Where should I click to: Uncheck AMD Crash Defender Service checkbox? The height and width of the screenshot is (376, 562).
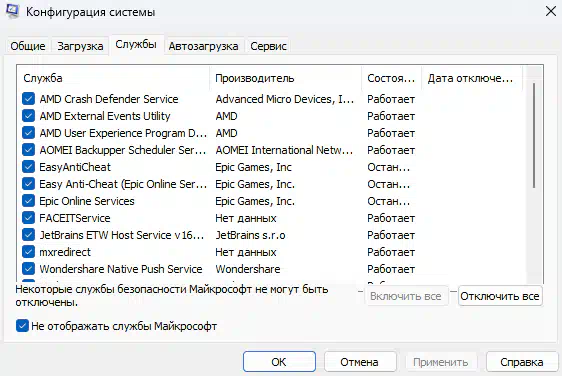pyautogui.click(x=28, y=99)
